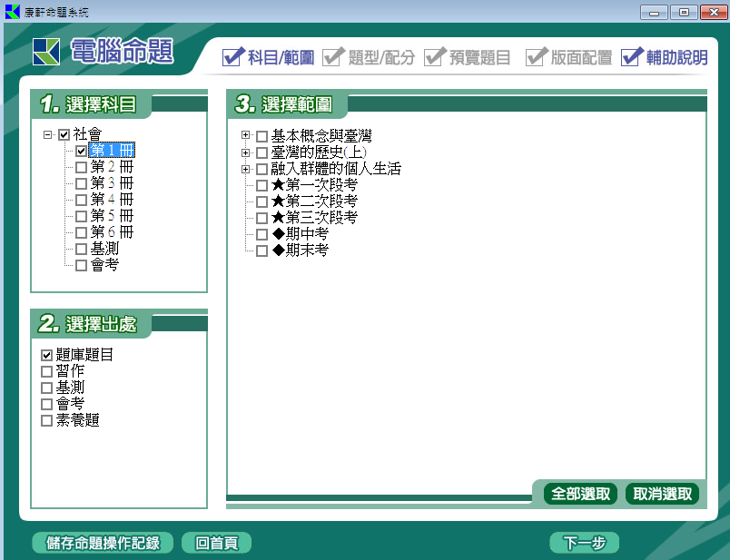
Task: Check the 基測 source checkbox
Action: click(46, 388)
